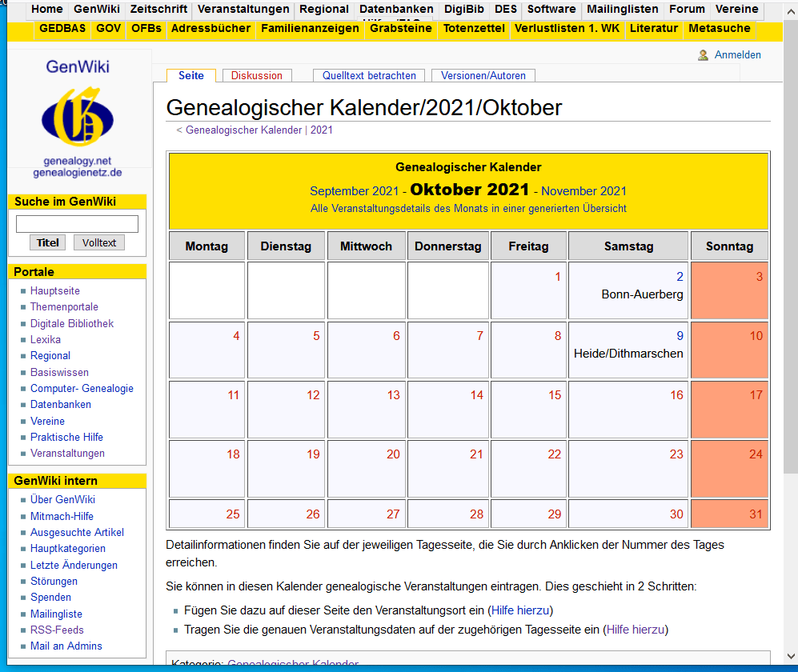Open calendar day 15
The image size is (798, 672).
tap(554, 394)
